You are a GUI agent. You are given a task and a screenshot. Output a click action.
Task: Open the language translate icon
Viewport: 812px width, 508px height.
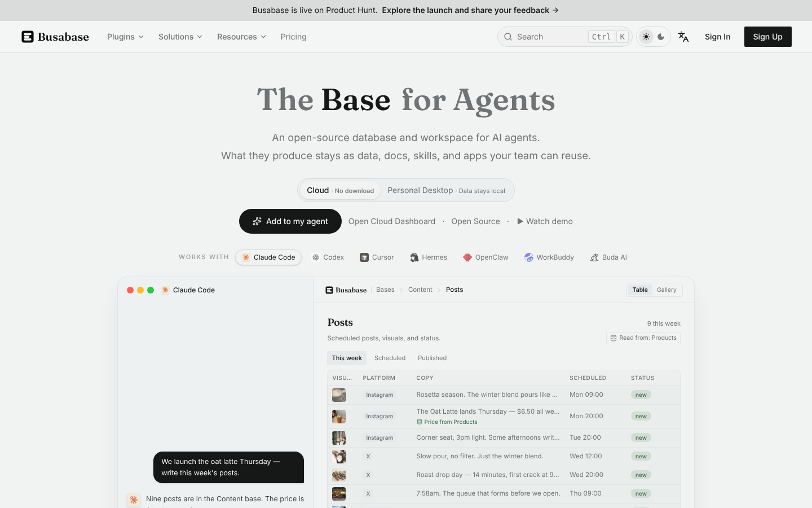pos(683,37)
